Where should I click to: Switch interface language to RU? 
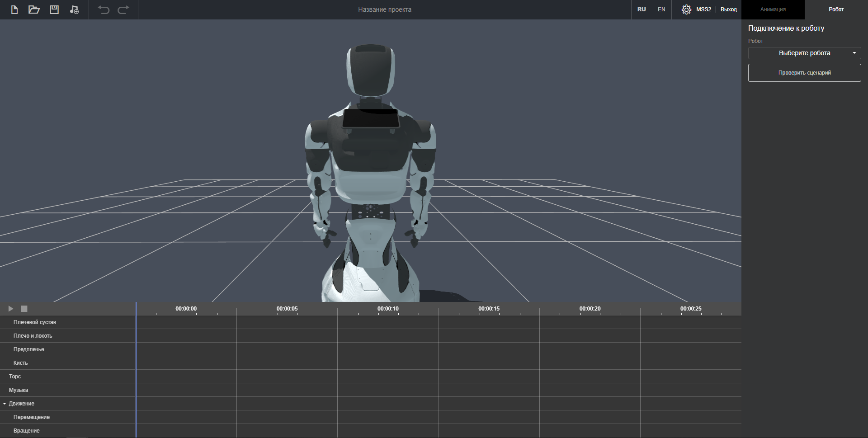tap(642, 9)
